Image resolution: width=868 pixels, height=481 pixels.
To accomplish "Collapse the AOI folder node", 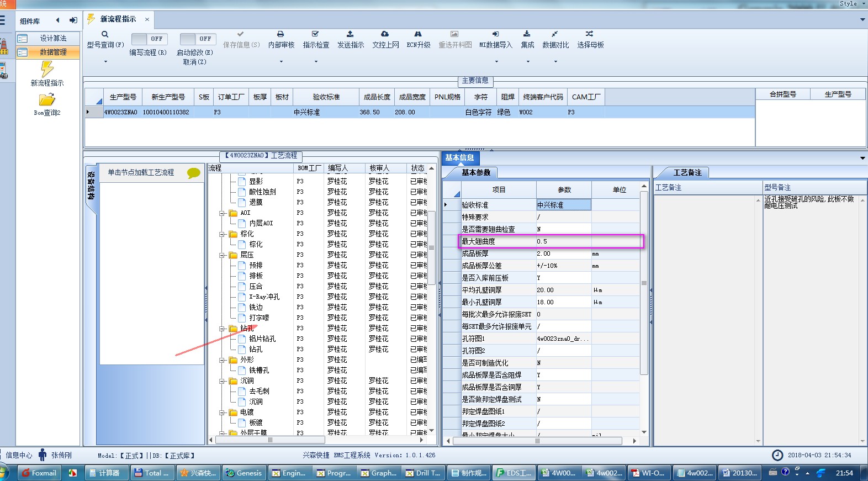I will pyautogui.click(x=223, y=213).
